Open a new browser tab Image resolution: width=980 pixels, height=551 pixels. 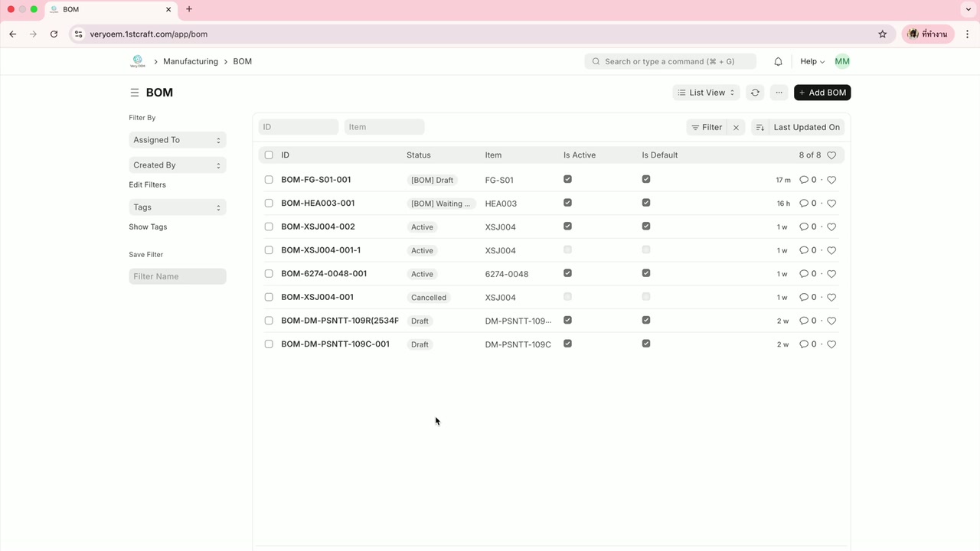(189, 9)
